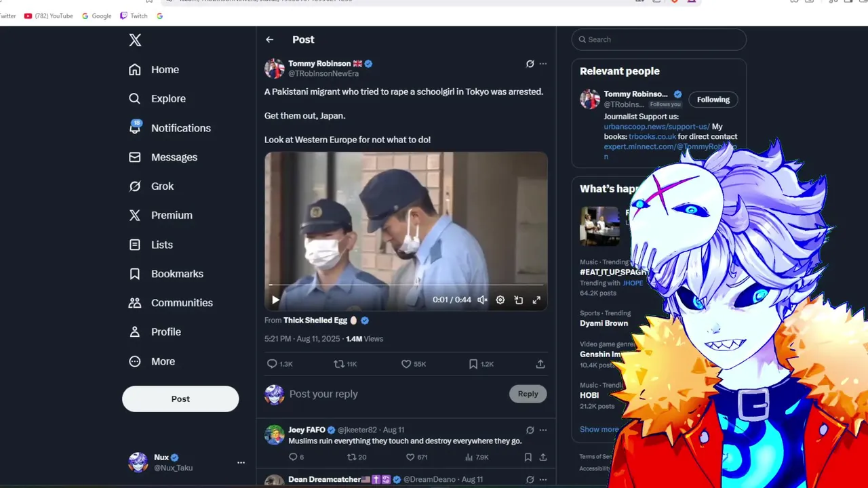Go to Home in sidebar
The height and width of the screenshot is (488, 868).
tap(154, 70)
